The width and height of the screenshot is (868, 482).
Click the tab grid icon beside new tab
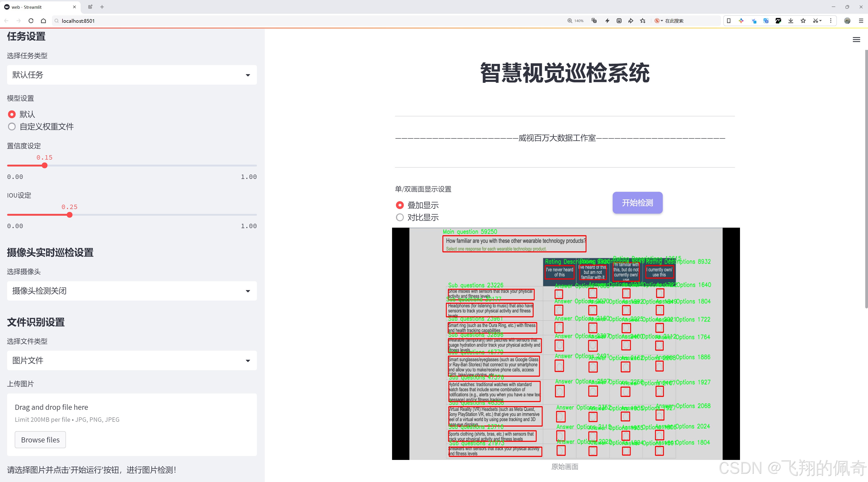pyautogui.click(x=90, y=7)
